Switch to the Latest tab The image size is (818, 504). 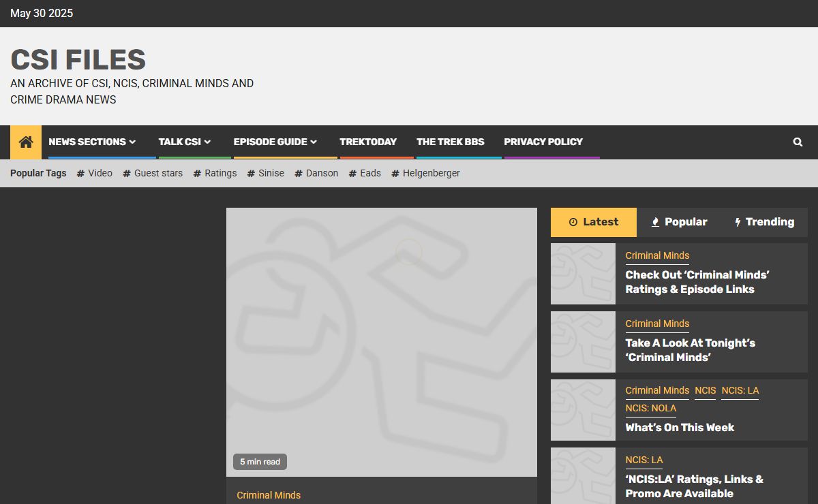(594, 222)
